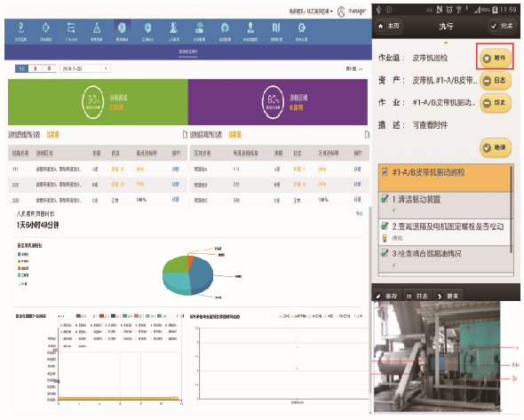Select the shield icon in the navigation bar
This screenshot has width=524, height=420.
tap(147, 28)
